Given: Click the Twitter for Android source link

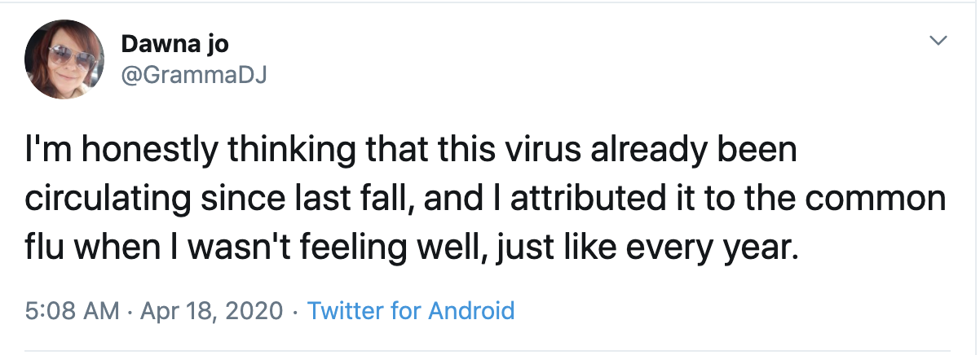Looking at the screenshot, I should 410,310.
